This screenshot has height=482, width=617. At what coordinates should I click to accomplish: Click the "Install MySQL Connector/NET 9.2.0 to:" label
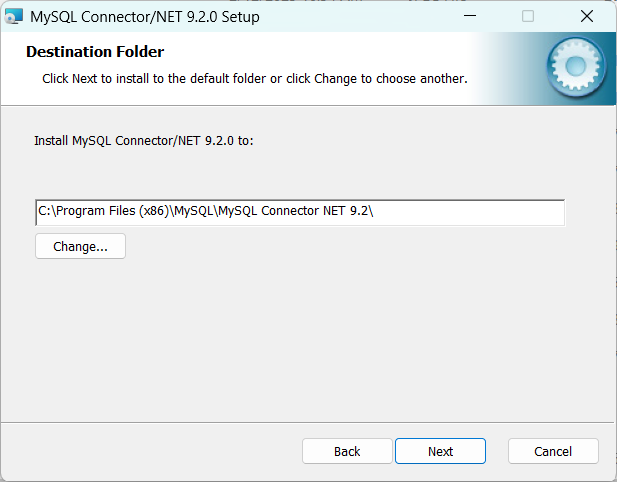pyautogui.click(x=144, y=141)
